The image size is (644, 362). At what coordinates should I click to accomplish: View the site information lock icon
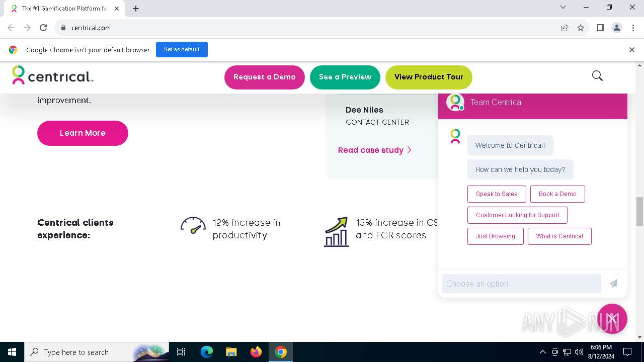[63, 28]
